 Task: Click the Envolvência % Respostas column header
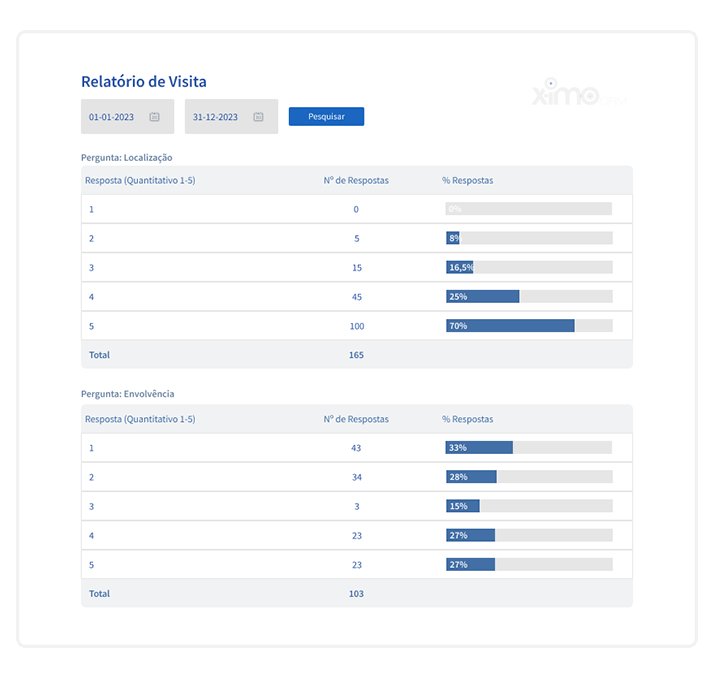pyautogui.click(x=467, y=419)
